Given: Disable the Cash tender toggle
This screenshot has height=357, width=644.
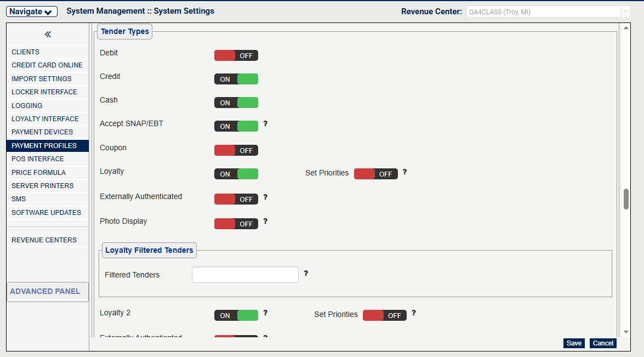Looking at the screenshot, I should [236, 103].
